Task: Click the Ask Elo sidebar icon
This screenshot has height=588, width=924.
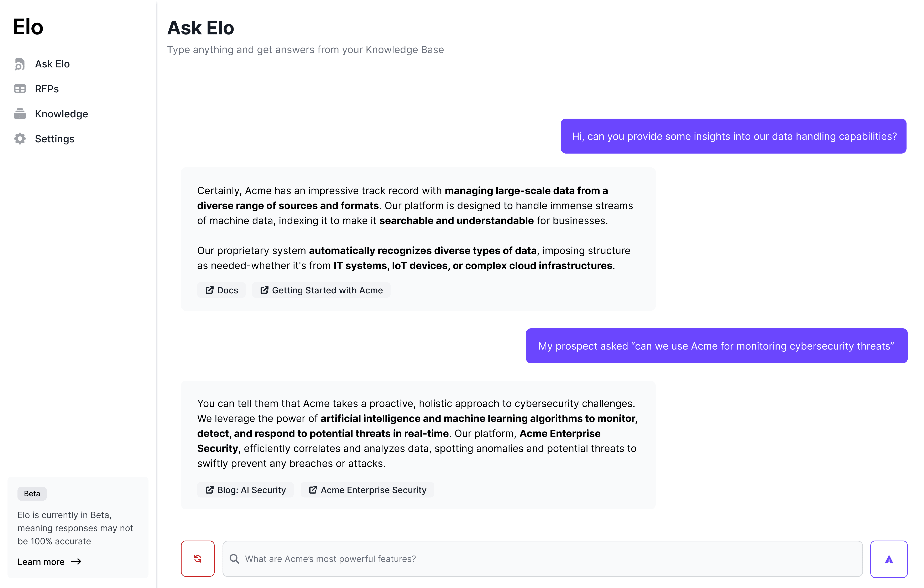Action: coord(20,63)
